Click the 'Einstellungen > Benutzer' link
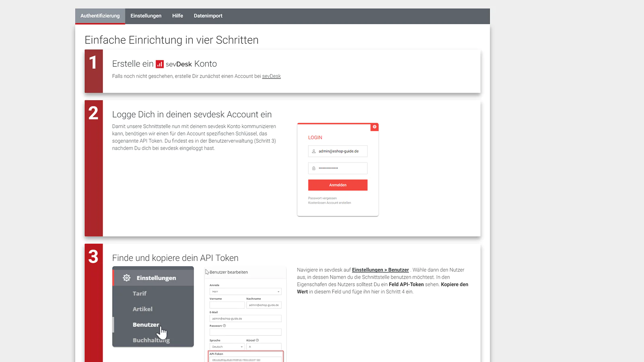This screenshot has width=644, height=362. (380, 270)
